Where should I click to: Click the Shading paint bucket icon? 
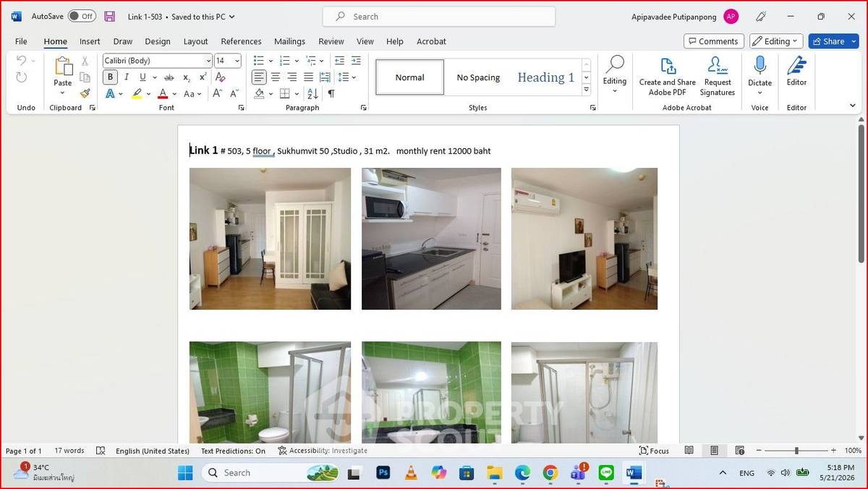pos(259,93)
